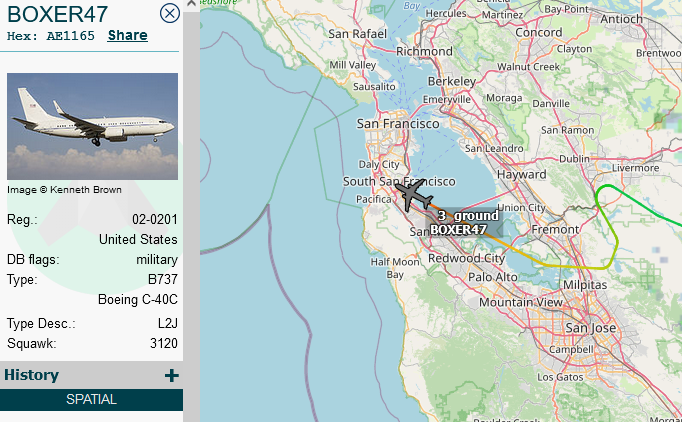
Task: Expand the History section with plus icon
Action: [x=172, y=375]
